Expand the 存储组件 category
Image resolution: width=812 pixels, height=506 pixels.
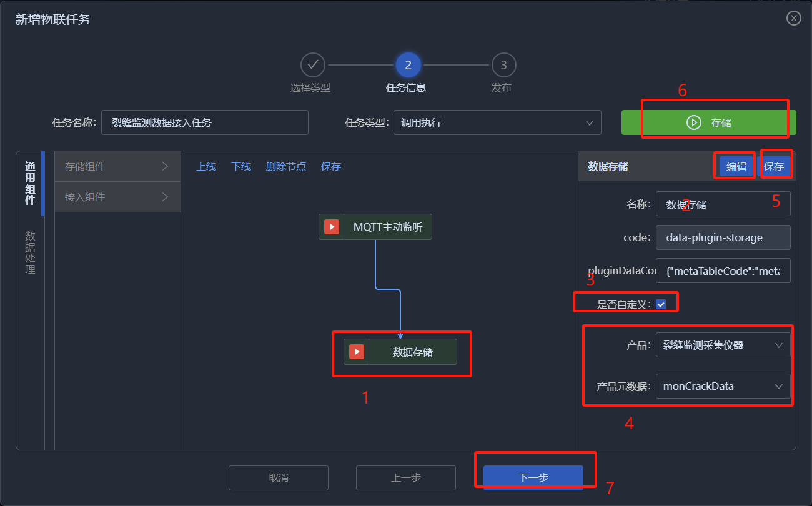pyautogui.click(x=117, y=166)
